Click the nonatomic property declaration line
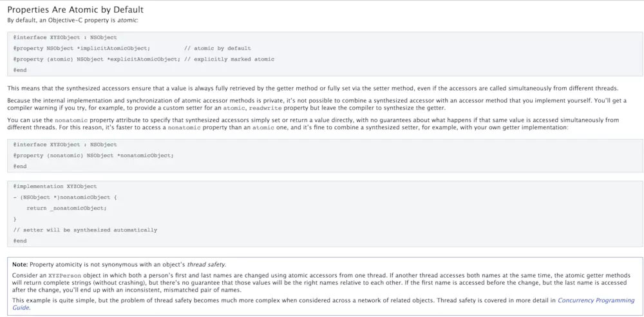 (x=93, y=156)
